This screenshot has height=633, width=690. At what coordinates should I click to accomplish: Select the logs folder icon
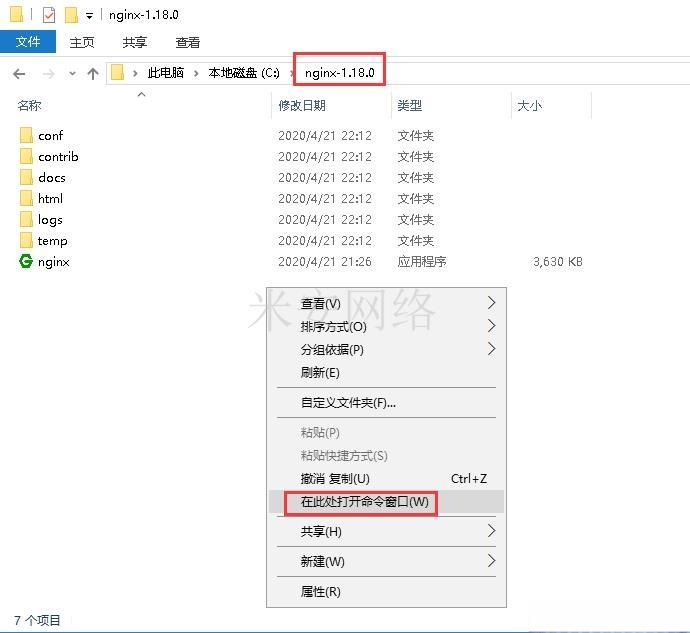pos(26,219)
